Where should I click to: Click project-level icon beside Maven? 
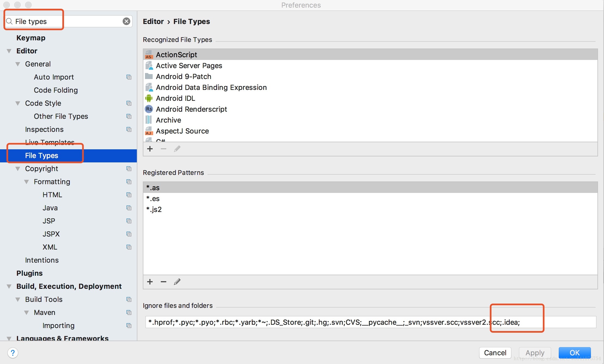coord(129,313)
